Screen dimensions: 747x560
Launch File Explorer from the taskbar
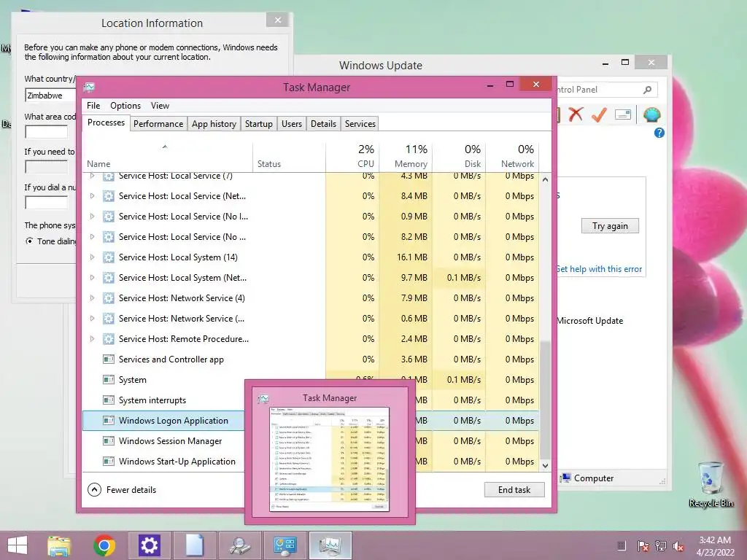tap(58, 545)
